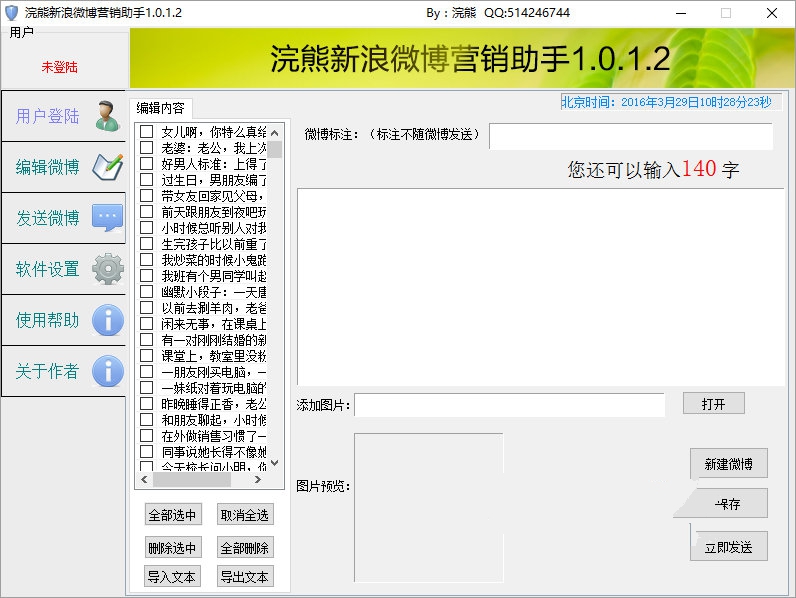796x598 pixels.
Task: Check the box for 老婆：老公 row
Action: [x=147, y=148]
